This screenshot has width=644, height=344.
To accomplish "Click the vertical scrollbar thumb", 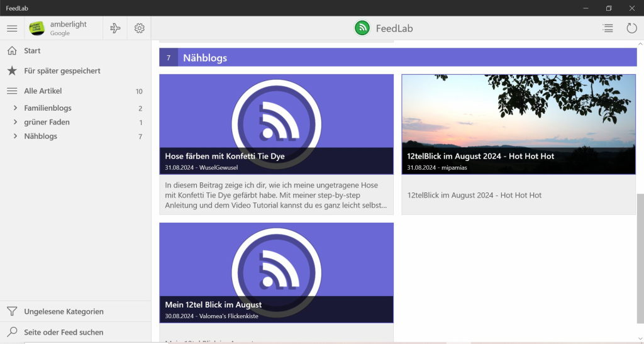I will click(640, 258).
